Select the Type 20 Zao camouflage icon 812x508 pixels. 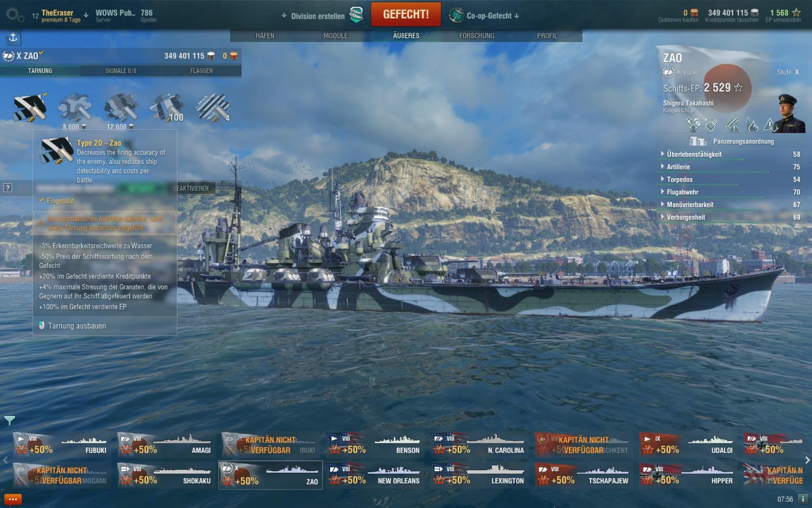(x=30, y=107)
